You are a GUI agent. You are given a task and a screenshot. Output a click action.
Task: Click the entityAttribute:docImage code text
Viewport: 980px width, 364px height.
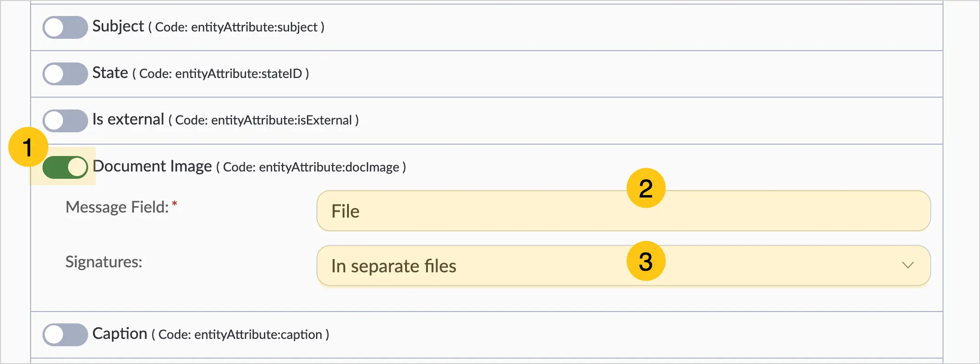click(329, 167)
